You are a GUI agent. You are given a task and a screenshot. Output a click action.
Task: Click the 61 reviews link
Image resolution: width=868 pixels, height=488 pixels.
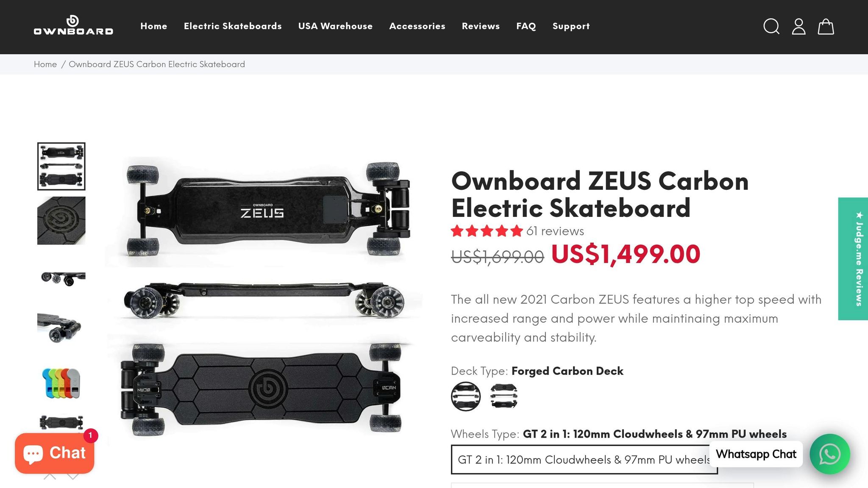click(x=555, y=231)
